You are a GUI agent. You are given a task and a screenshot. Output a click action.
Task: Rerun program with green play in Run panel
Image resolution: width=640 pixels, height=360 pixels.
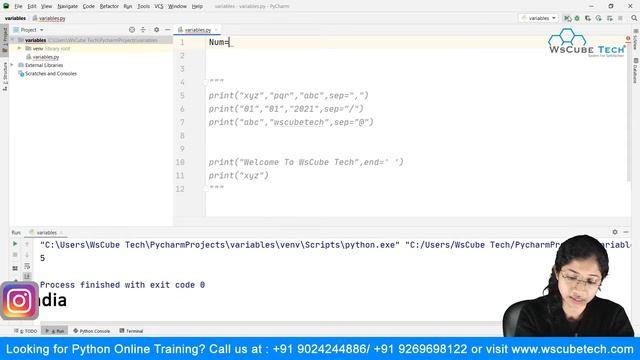coord(15,244)
